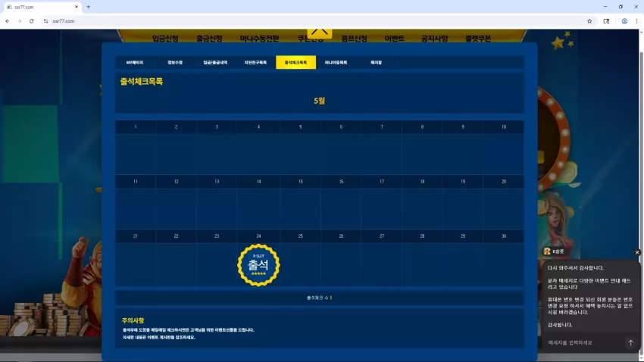Go back to the previous browser page
The height and width of the screenshot is (362, 644).
pyautogui.click(x=8, y=21)
